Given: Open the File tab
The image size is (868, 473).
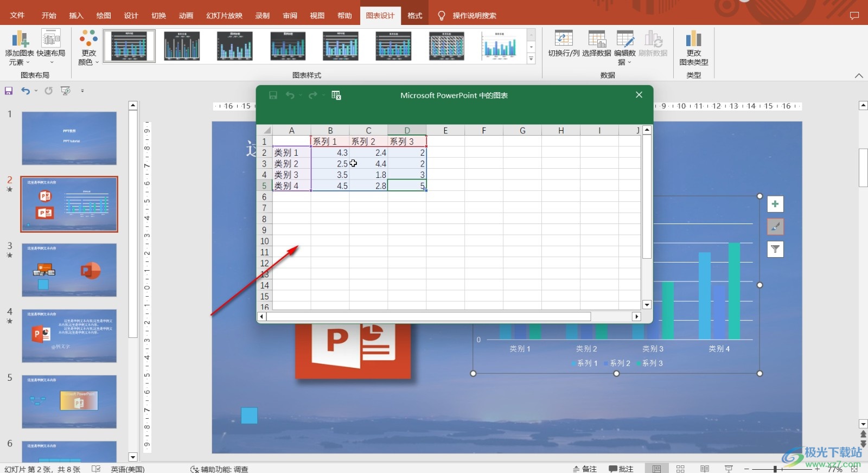Looking at the screenshot, I should click(x=17, y=15).
